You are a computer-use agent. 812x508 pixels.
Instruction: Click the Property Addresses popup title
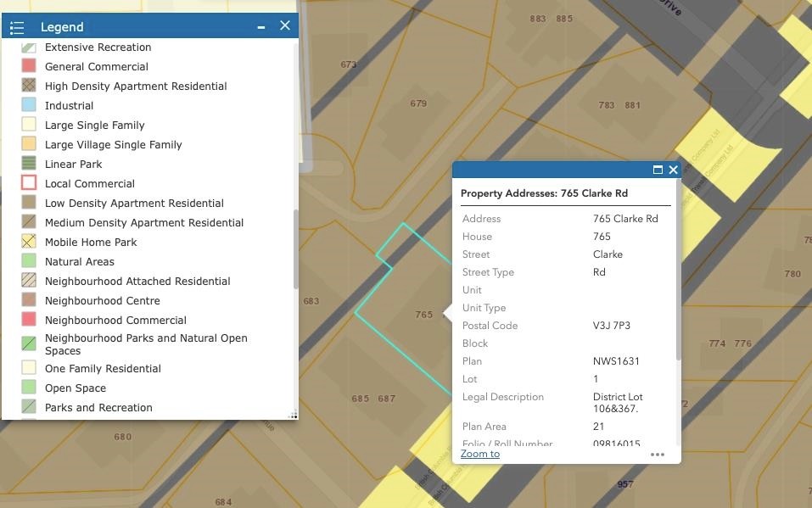pyautogui.click(x=544, y=193)
